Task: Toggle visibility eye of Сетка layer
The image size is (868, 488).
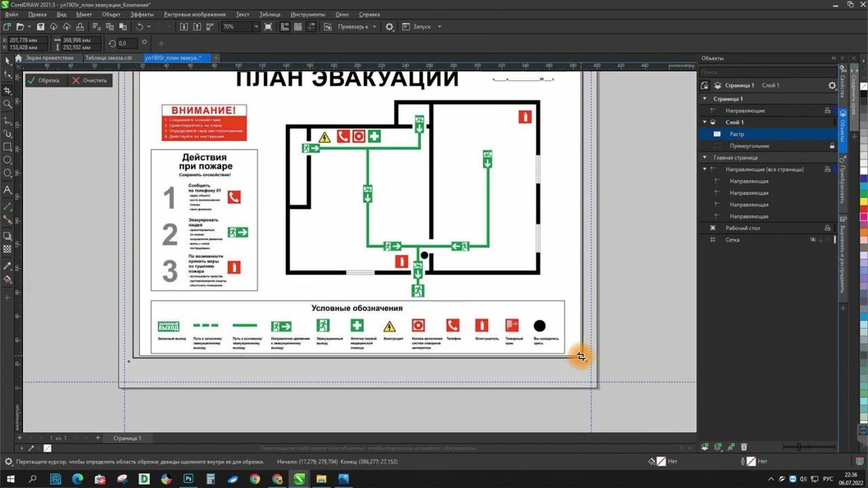Action: [x=813, y=240]
